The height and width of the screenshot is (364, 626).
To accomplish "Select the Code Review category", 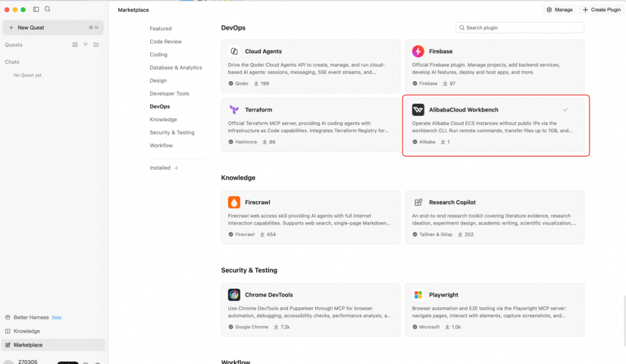I will click(165, 42).
